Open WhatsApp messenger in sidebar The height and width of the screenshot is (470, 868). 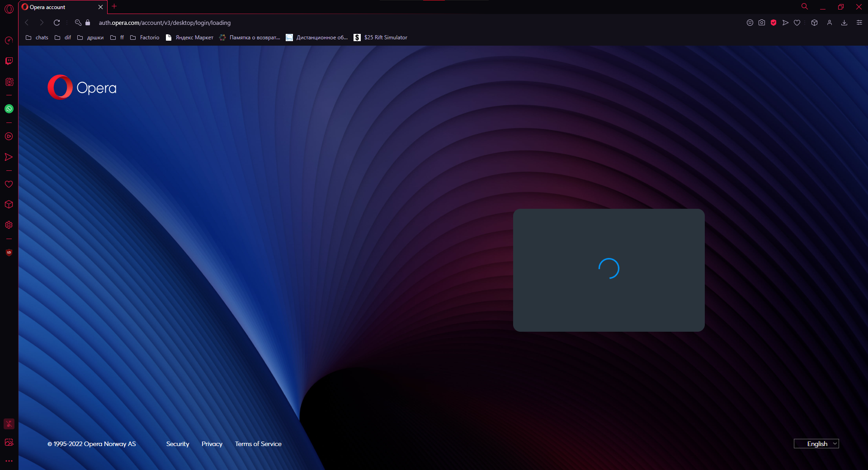pos(9,108)
